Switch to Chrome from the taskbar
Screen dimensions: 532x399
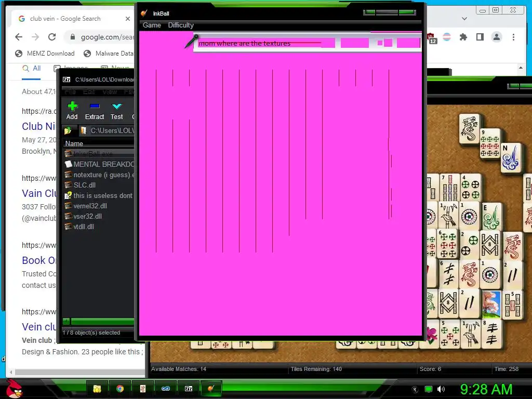click(x=120, y=389)
